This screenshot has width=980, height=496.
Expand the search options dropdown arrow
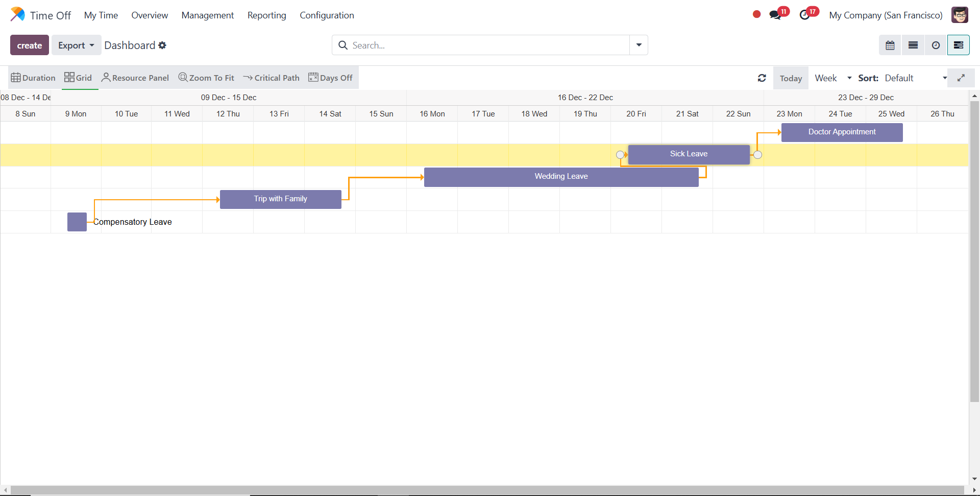639,45
